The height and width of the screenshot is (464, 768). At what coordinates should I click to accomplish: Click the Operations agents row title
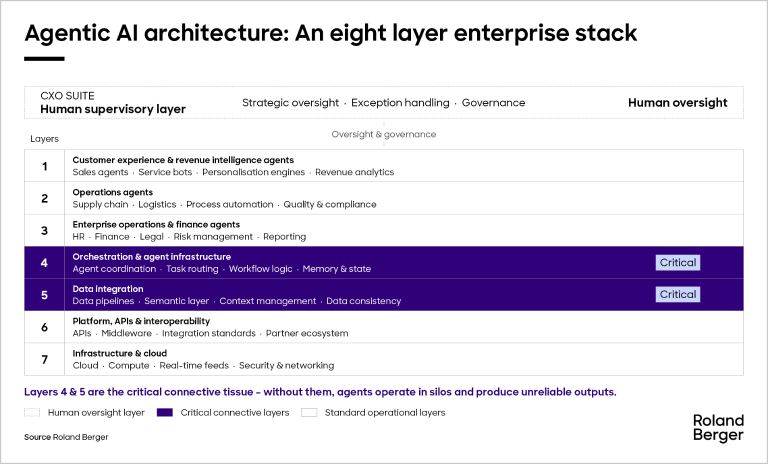pyautogui.click(x=112, y=192)
